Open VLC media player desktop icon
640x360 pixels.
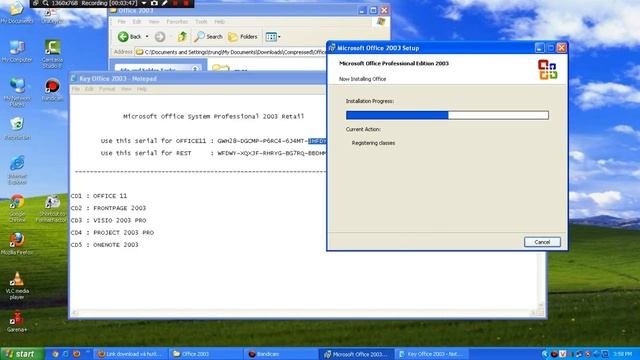(x=17, y=285)
